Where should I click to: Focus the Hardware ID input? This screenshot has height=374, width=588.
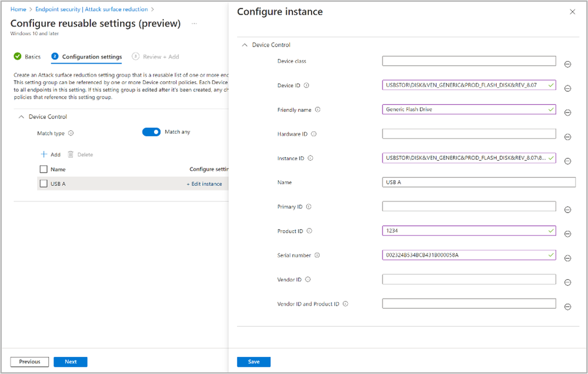point(469,134)
